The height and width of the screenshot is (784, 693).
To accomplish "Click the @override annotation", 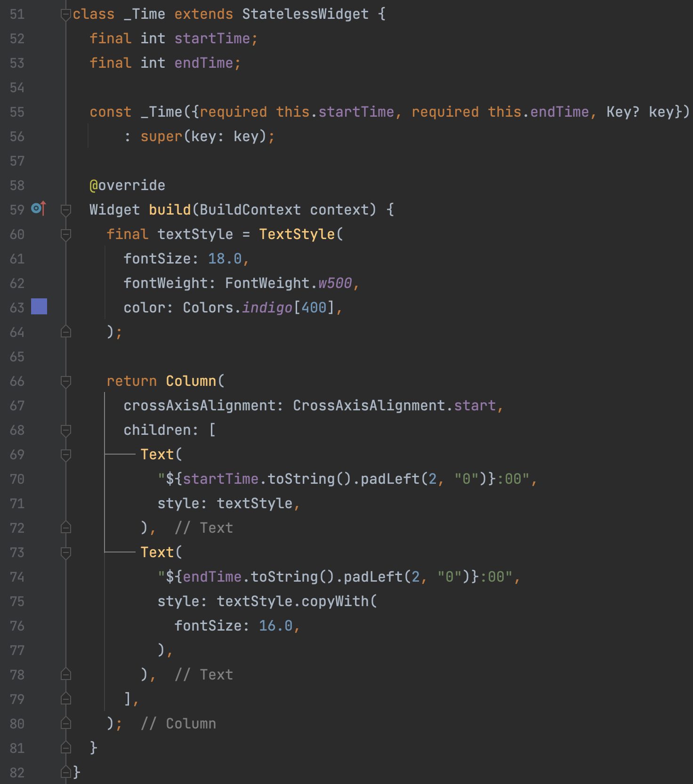I will pyautogui.click(x=128, y=185).
